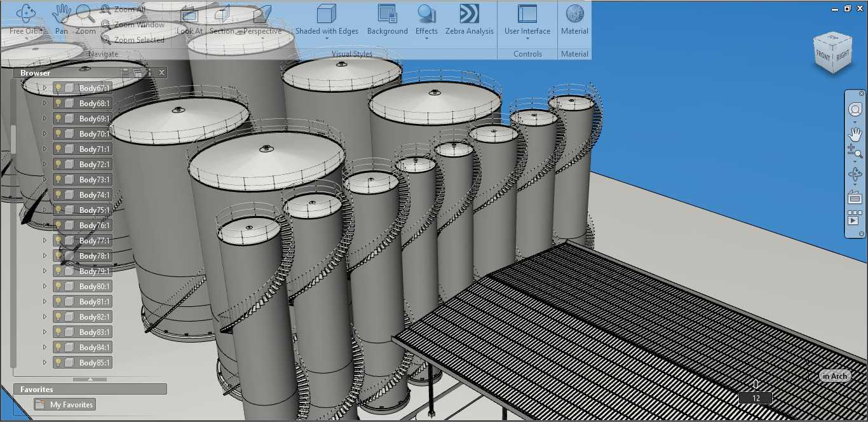Click the Controls panel label

pyautogui.click(x=527, y=54)
